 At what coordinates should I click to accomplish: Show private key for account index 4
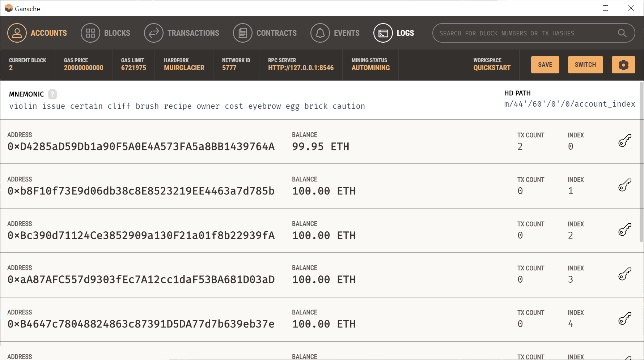click(x=625, y=318)
